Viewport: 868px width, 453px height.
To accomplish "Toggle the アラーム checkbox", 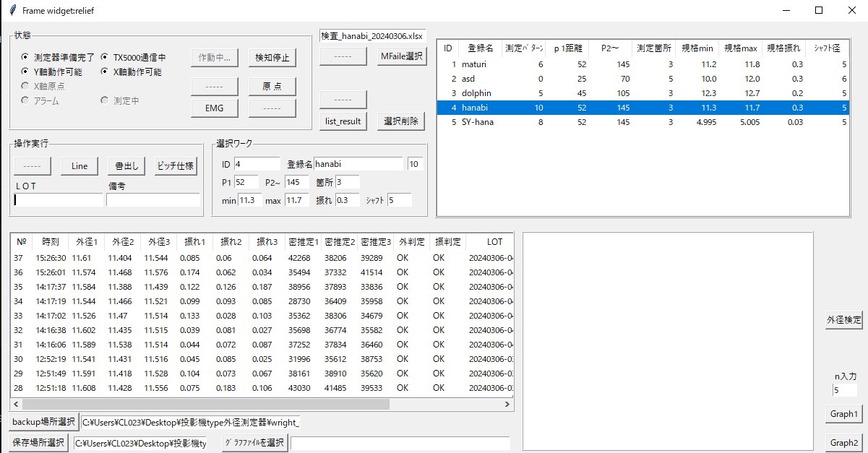I will pyautogui.click(x=40, y=101).
